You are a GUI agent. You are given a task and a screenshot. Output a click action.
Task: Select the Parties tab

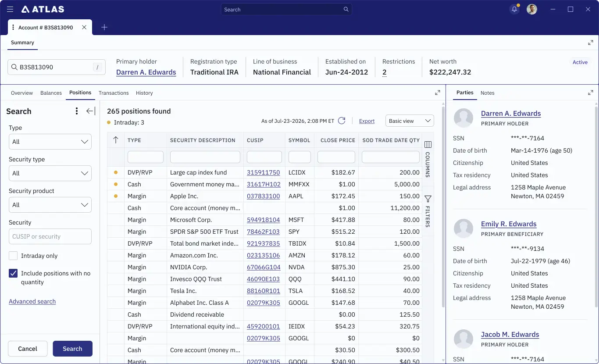[465, 93]
